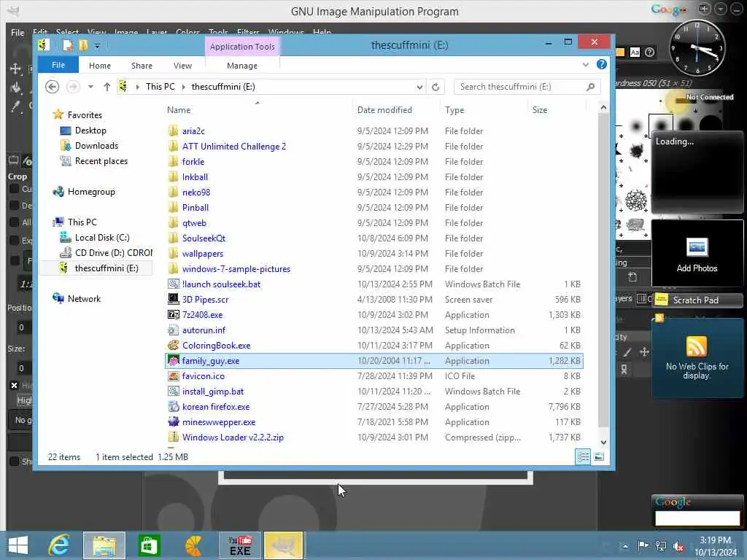Sort files by Size column header
Screen dimensions: 747x560
(x=540, y=109)
